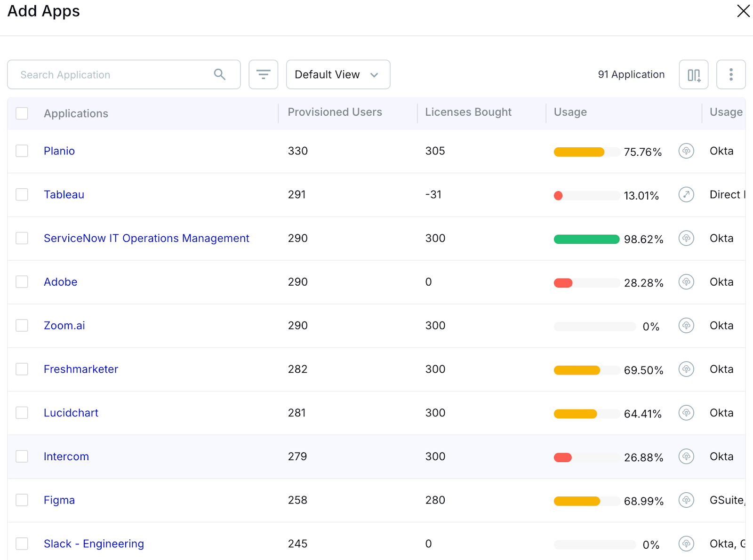Click the usage source icon in Adobe row

[686, 282]
